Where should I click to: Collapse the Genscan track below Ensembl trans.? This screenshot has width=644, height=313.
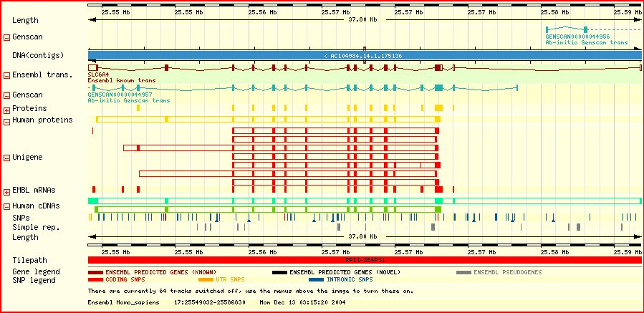(x=7, y=95)
